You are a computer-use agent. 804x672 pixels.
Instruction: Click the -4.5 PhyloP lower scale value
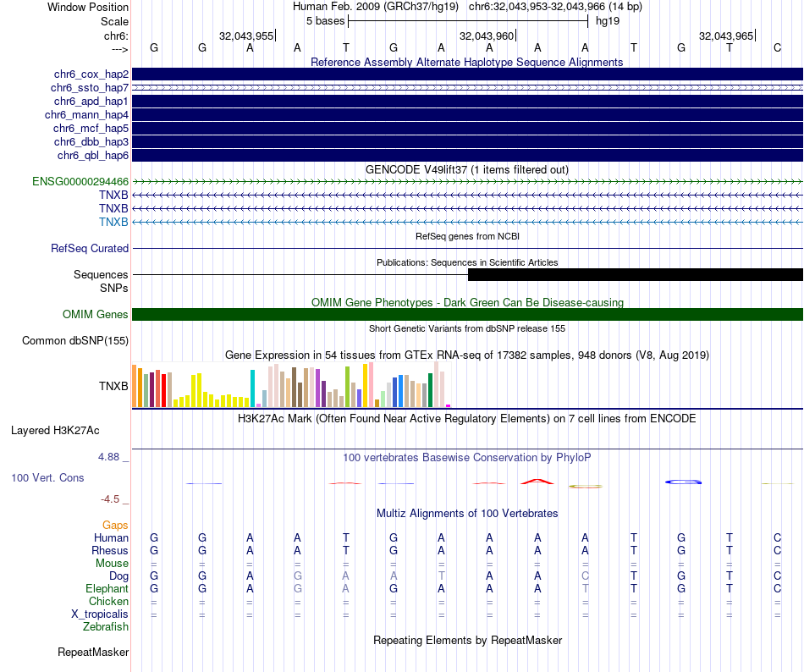pyautogui.click(x=110, y=499)
